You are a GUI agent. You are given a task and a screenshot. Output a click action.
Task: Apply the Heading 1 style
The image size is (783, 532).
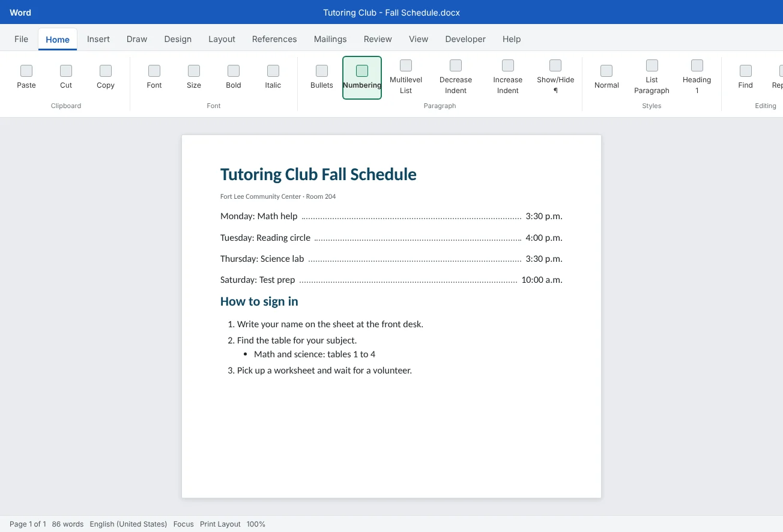click(697, 77)
